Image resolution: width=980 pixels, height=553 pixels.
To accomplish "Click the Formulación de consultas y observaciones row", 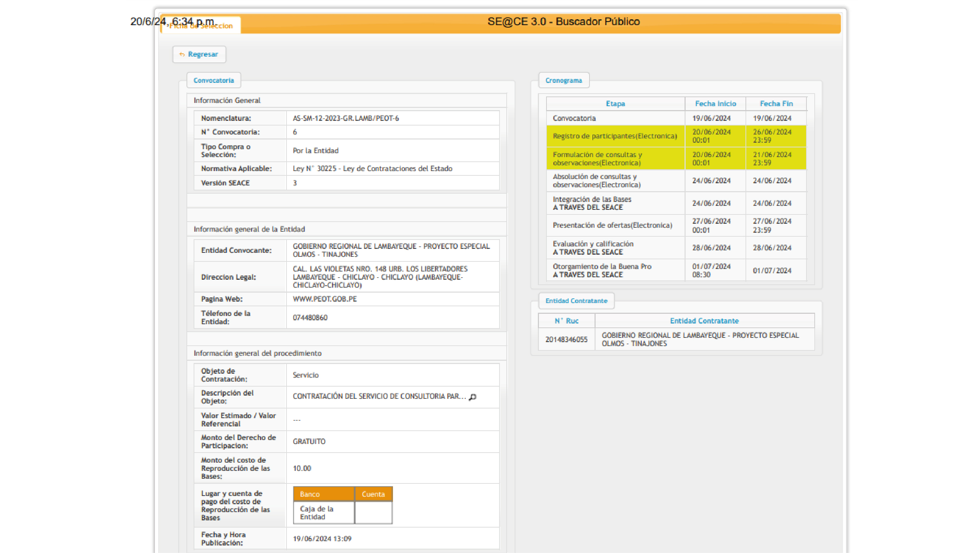I will pos(676,159).
